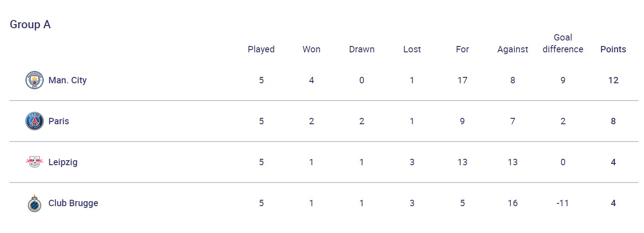Click the Paris Saint-Germain crest icon
This screenshot has height=233, width=644.
pyautogui.click(x=34, y=121)
